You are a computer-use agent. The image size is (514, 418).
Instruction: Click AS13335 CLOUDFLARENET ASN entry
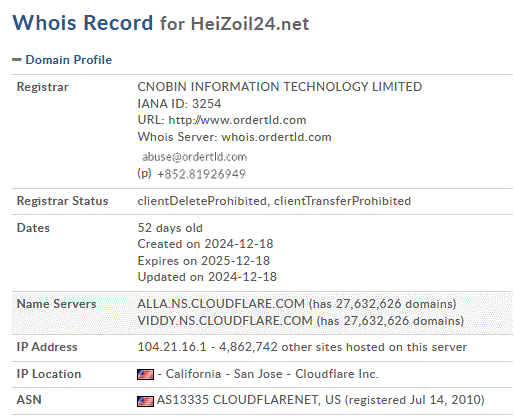(x=249, y=400)
